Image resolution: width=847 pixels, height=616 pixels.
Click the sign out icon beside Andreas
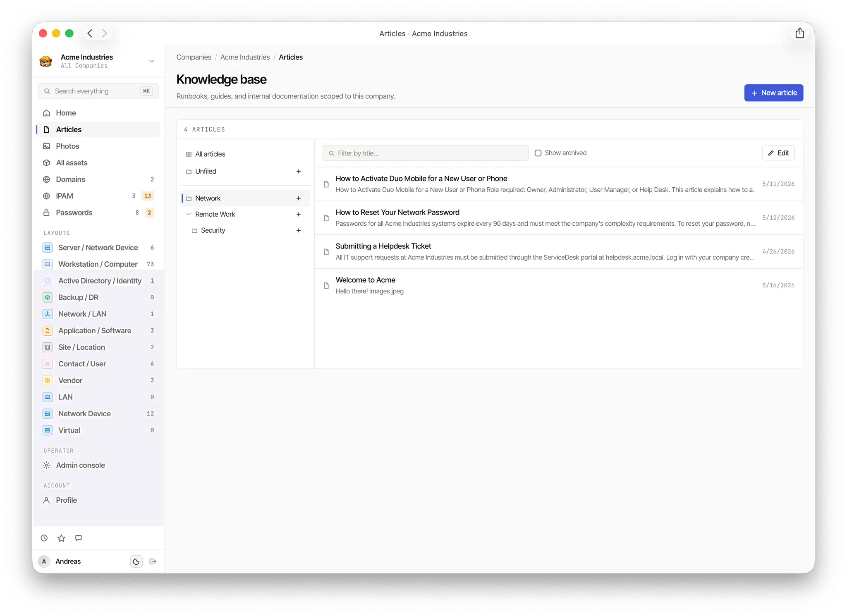tap(153, 561)
